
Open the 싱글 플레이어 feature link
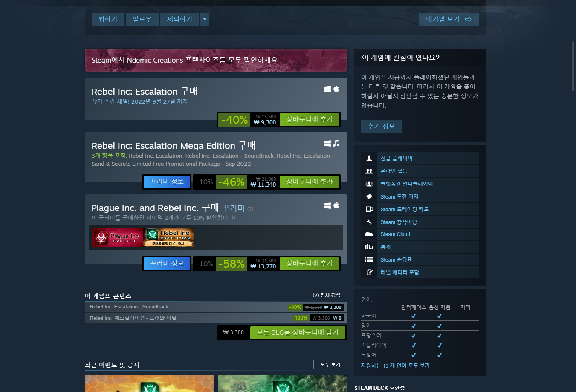click(397, 158)
